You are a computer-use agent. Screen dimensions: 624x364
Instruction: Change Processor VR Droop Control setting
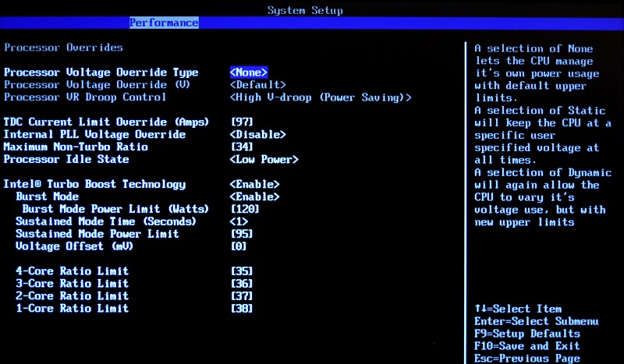321,97
